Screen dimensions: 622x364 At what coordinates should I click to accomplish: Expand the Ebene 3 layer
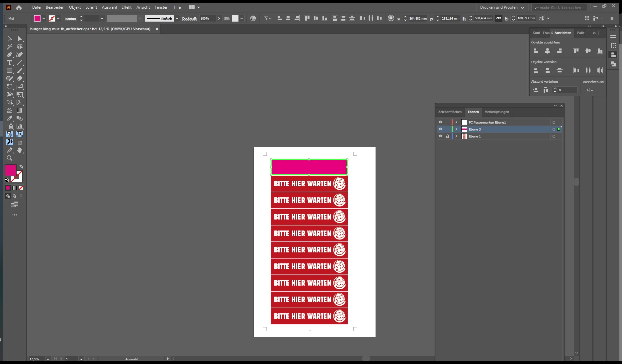[456, 129]
